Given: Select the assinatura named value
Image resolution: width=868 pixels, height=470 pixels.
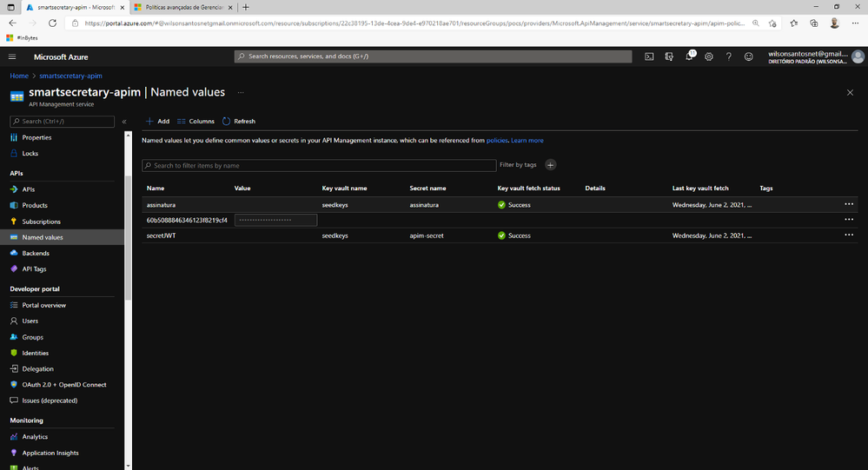Looking at the screenshot, I should 161,205.
